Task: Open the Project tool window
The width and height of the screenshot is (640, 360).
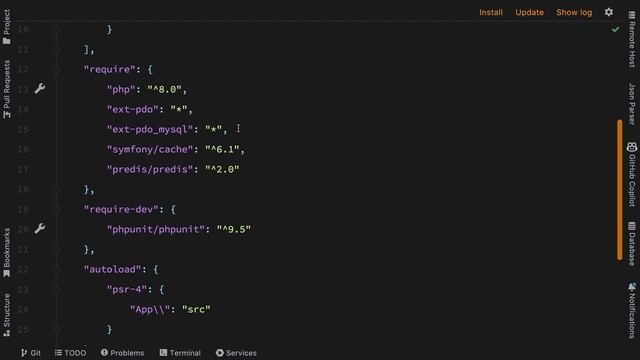Action: point(7,27)
